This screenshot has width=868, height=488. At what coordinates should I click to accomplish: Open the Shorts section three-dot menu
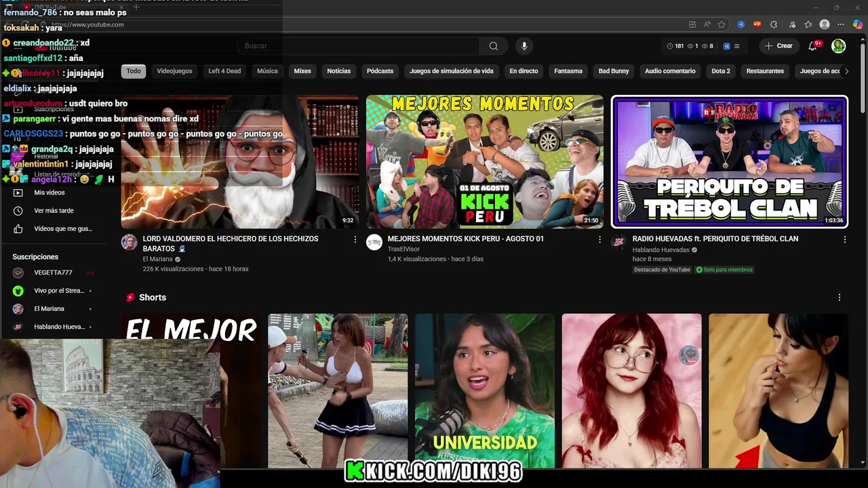(839, 298)
